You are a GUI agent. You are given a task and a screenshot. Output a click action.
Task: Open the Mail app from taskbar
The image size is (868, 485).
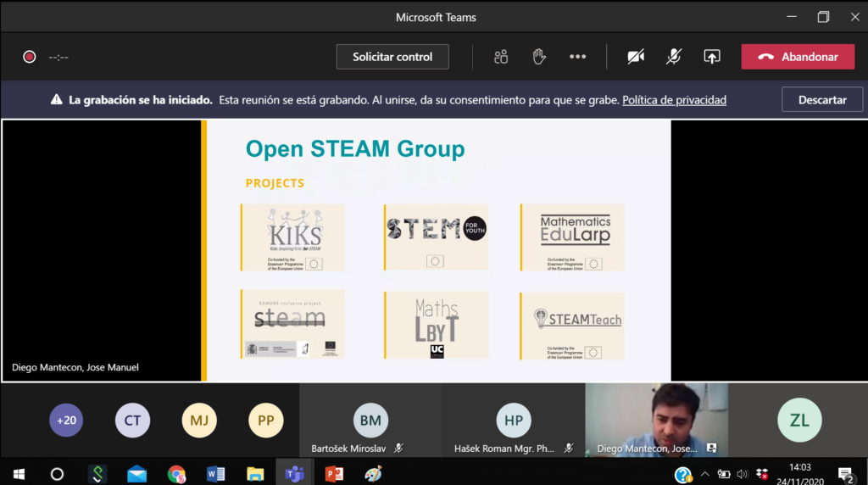click(x=136, y=474)
